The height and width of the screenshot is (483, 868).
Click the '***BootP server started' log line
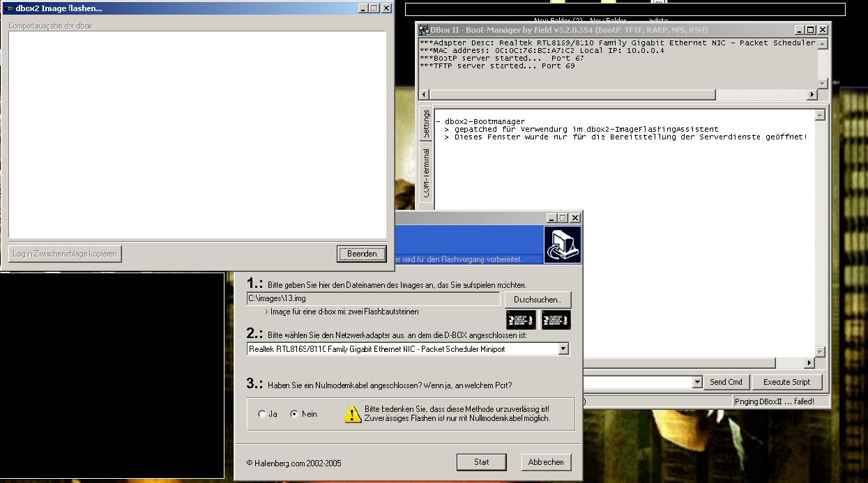pos(502,59)
